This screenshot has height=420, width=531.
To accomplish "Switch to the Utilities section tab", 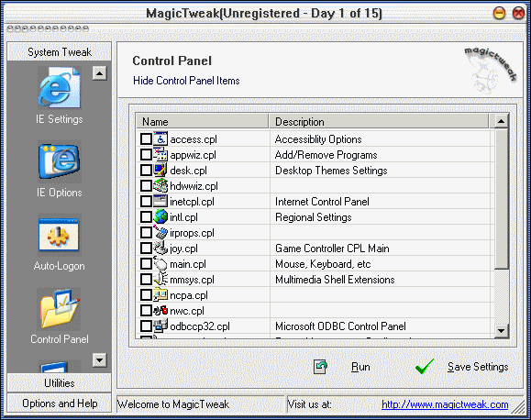I will click(60, 383).
